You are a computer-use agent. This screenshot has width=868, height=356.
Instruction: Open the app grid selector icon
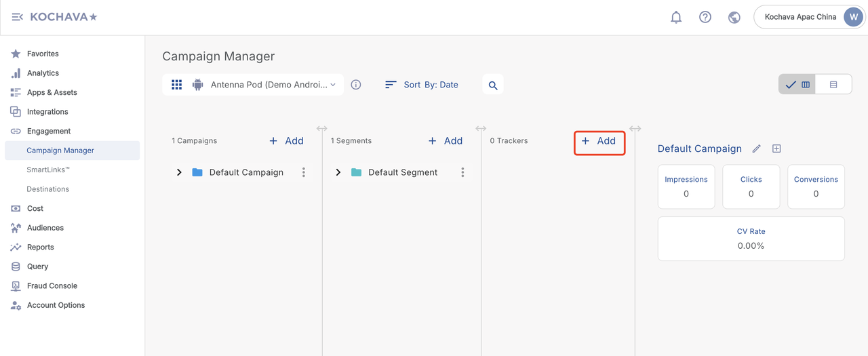pos(176,85)
